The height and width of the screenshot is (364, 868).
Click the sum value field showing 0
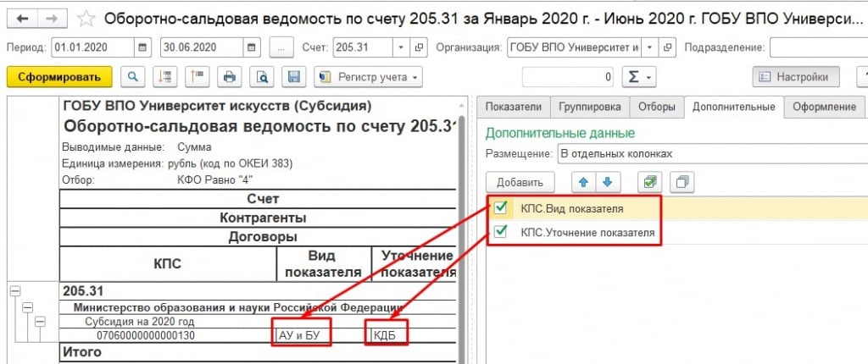tap(569, 76)
